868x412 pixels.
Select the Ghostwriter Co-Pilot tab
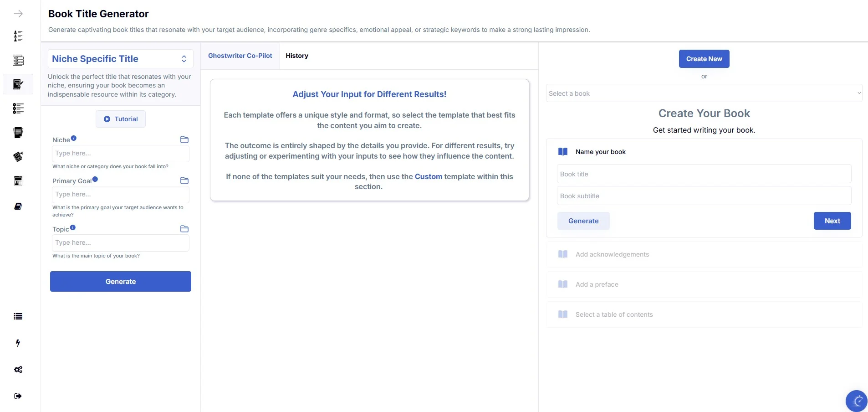click(x=240, y=56)
